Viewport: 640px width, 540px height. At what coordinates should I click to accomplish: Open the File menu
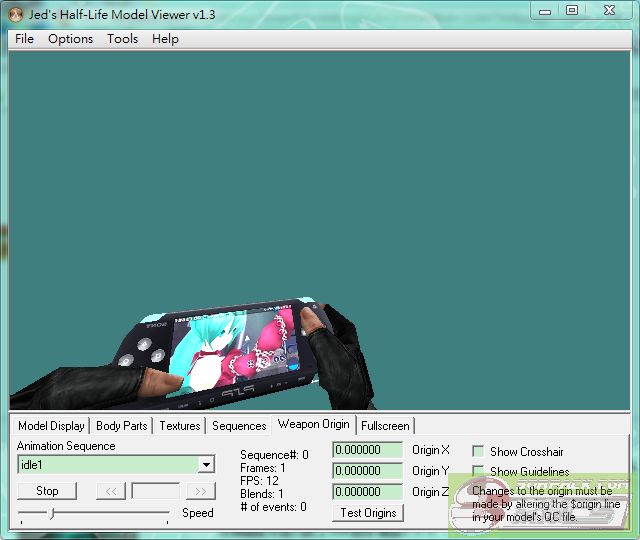tap(24, 39)
